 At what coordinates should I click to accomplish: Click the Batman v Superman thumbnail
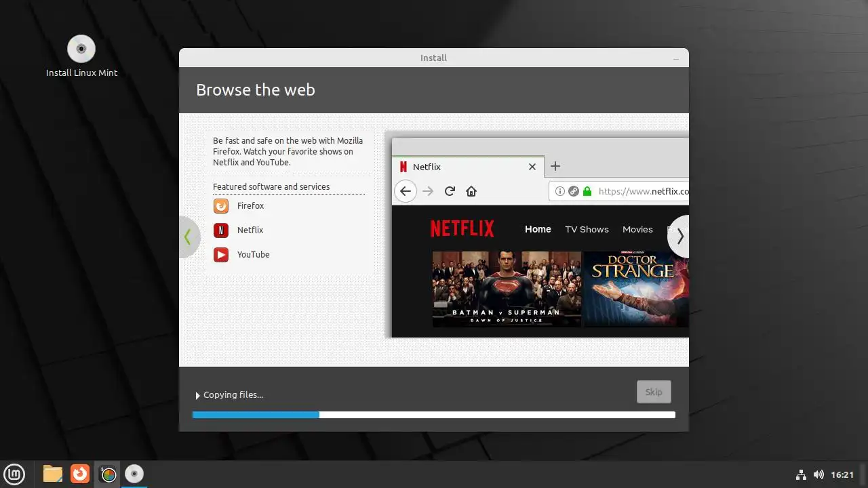(507, 289)
